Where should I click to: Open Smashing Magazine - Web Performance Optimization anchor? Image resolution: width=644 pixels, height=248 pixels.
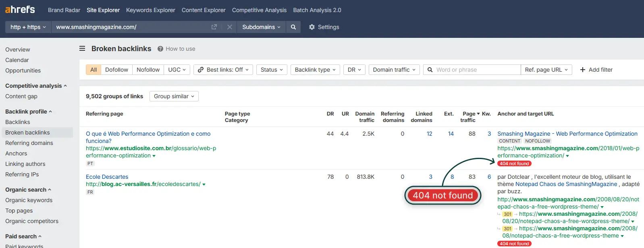click(567, 134)
